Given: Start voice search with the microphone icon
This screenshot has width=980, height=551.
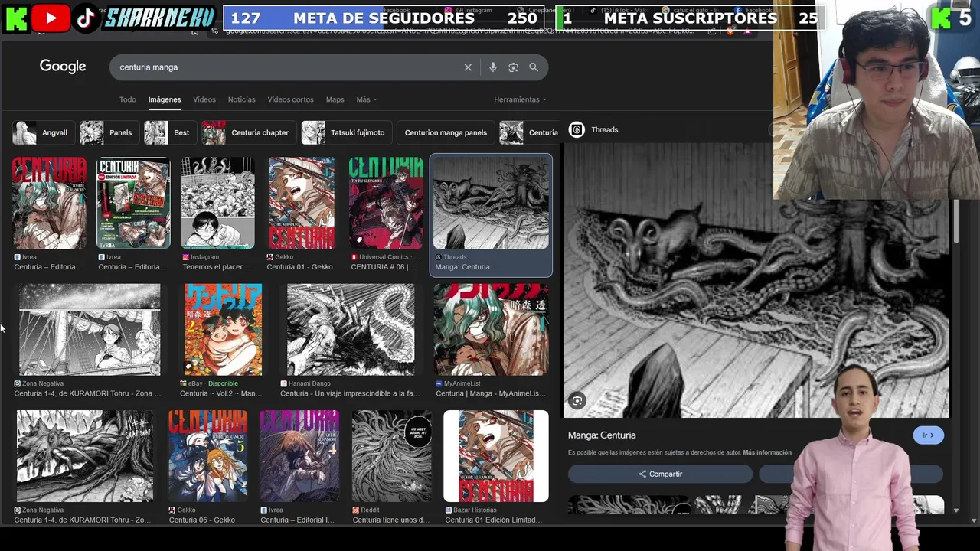Looking at the screenshot, I should [x=492, y=67].
